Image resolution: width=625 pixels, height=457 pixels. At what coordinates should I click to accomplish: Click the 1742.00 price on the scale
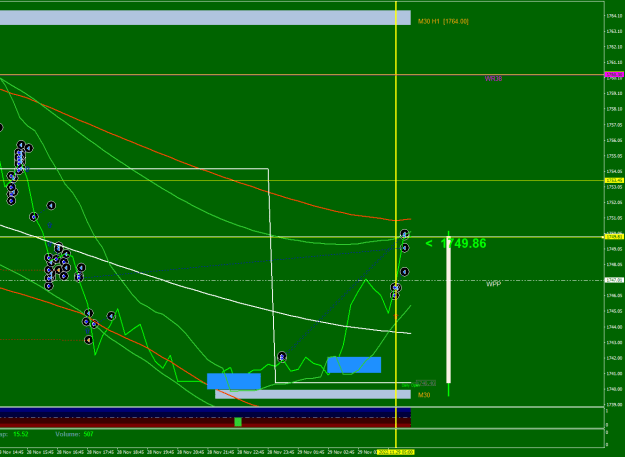tap(614, 358)
